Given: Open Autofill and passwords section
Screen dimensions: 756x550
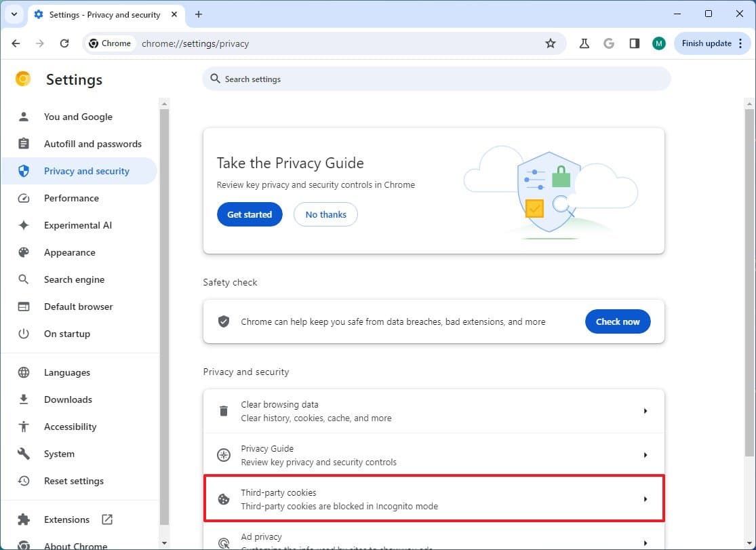Looking at the screenshot, I should pos(92,144).
